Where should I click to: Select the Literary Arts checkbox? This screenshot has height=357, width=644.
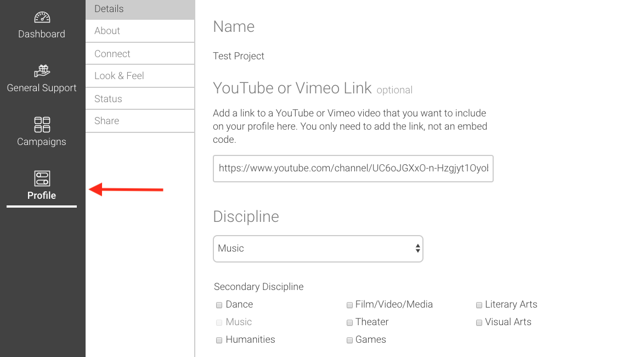pos(479,305)
